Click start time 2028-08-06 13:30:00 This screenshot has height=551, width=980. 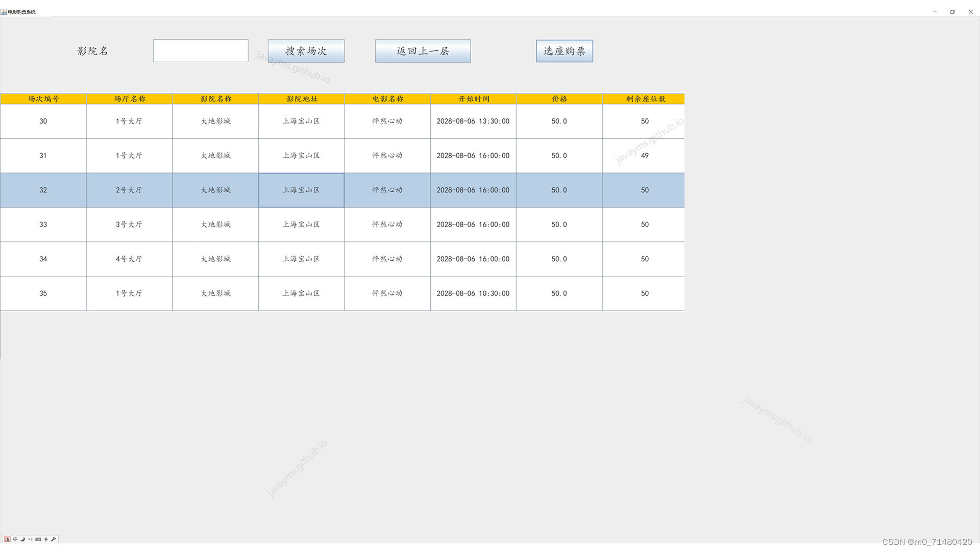pyautogui.click(x=473, y=121)
